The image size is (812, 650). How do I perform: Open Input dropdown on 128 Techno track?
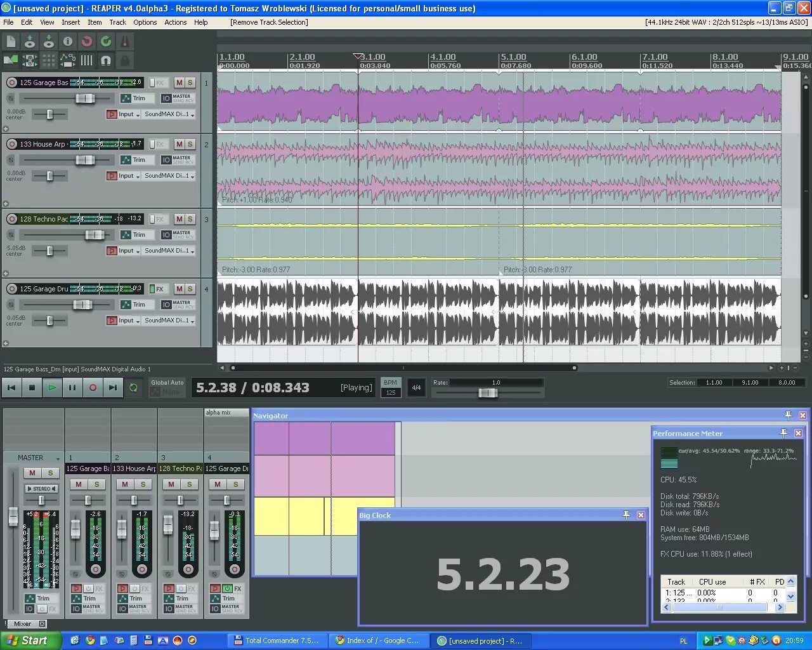(x=129, y=251)
